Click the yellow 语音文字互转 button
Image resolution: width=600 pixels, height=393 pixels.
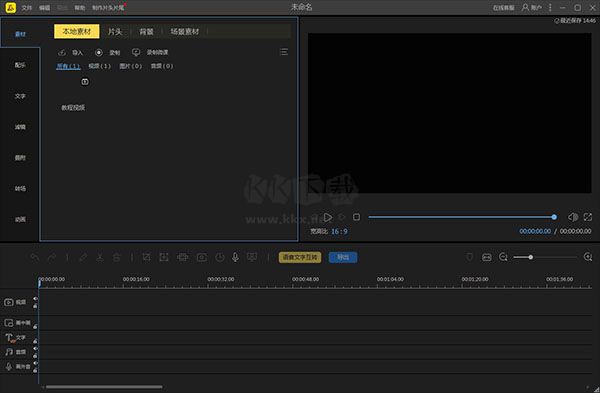pyautogui.click(x=300, y=257)
